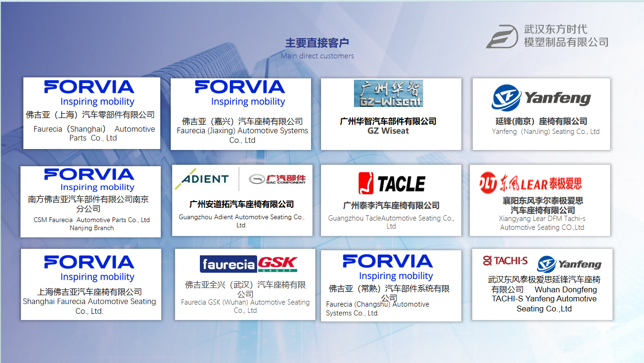Click the slide title 主要直接客户
Image resolution: width=644 pixels, height=363 pixels.
[317, 43]
